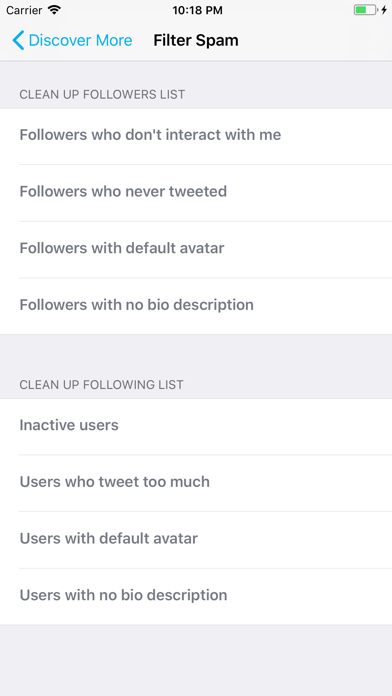Viewport: 392px width, 696px height.
Task: Tap the 10:18 PM clock
Action: (196, 10)
